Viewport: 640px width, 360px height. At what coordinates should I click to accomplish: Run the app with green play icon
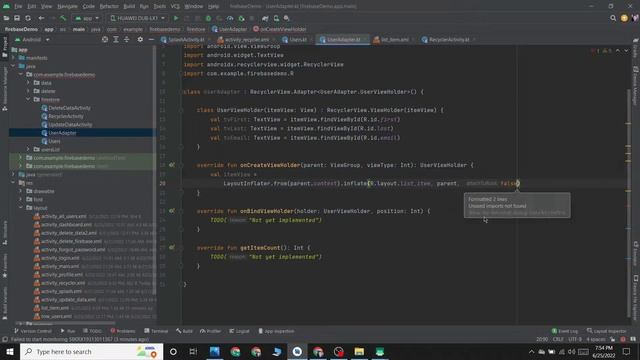tap(176, 18)
